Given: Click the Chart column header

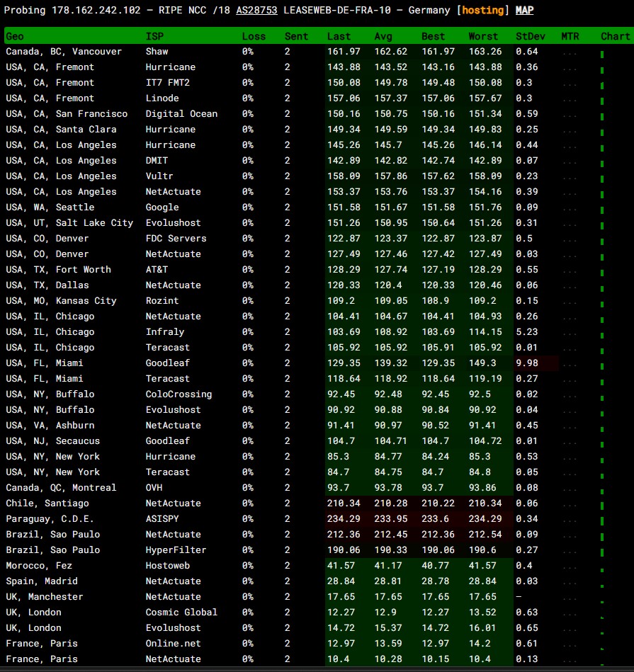Looking at the screenshot, I should click(x=615, y=36).
